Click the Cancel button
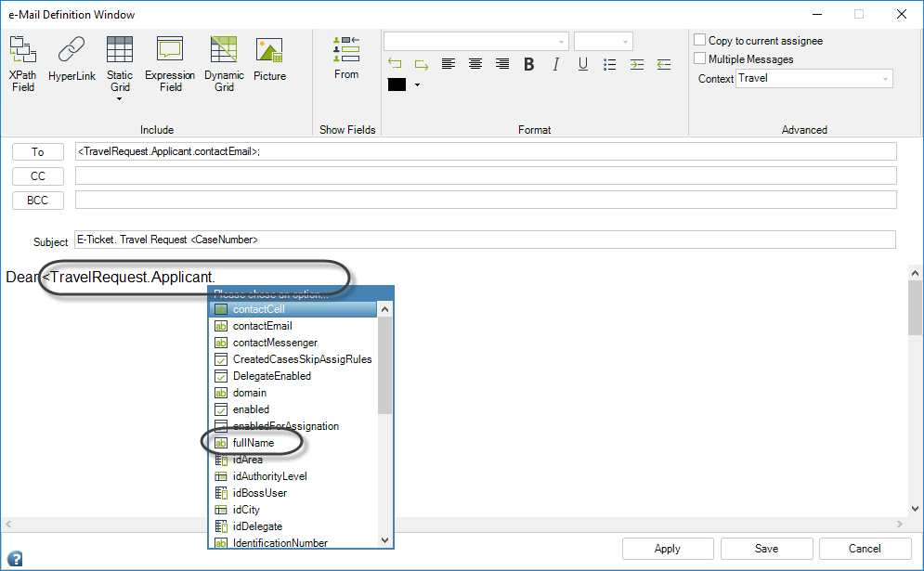This screenshot has width=924, height=571. click(865, 549)
